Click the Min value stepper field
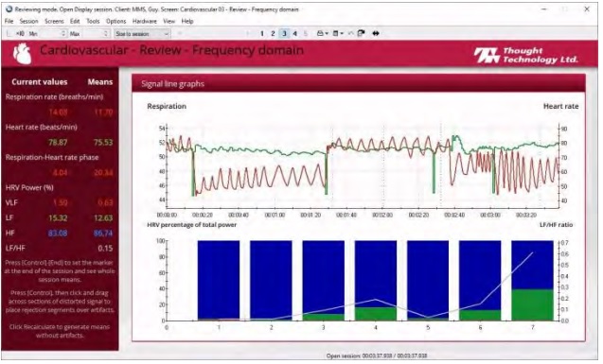603x364 pixels. [52, 34]
